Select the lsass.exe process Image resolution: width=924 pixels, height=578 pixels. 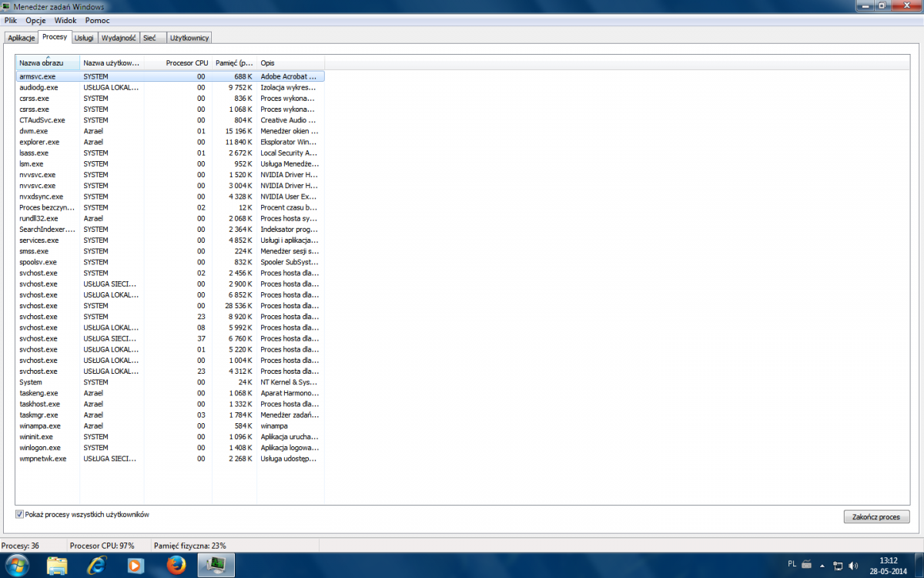(x=170, y=153)
